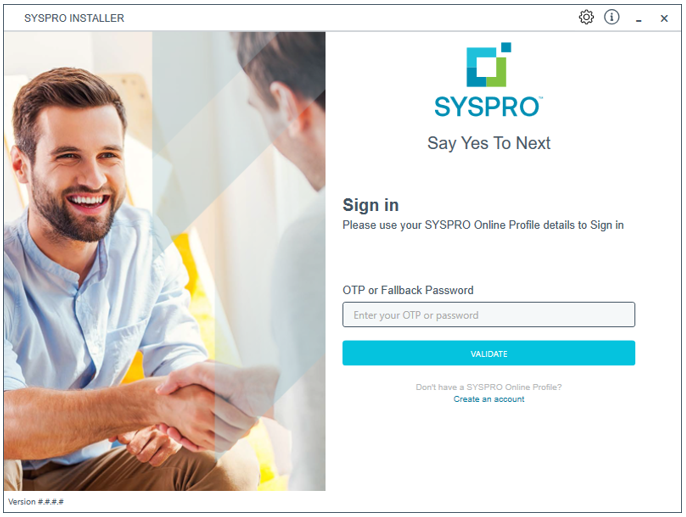Focus the OTP or password input field
Screen dimensions: 686x517
click(x=488, y=314)
